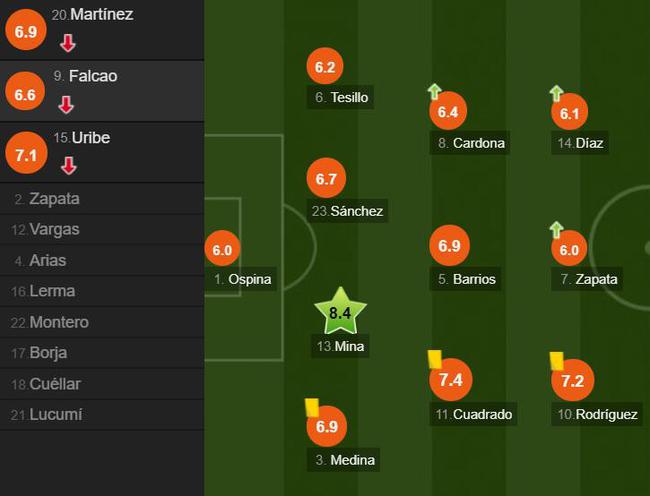Click the 23. Sánchez name label

347,211
